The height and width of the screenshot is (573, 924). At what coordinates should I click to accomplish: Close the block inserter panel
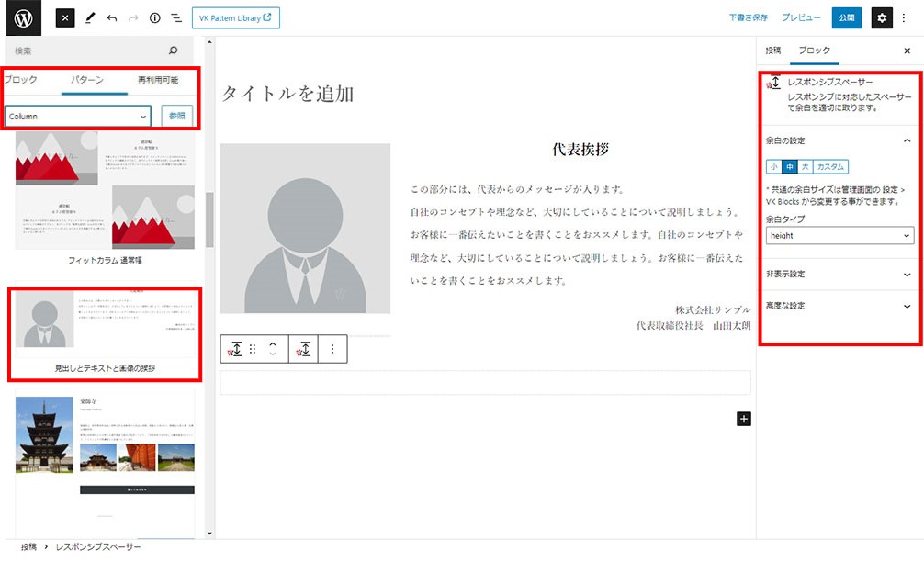pyautogui.click(x=65, y=18)
